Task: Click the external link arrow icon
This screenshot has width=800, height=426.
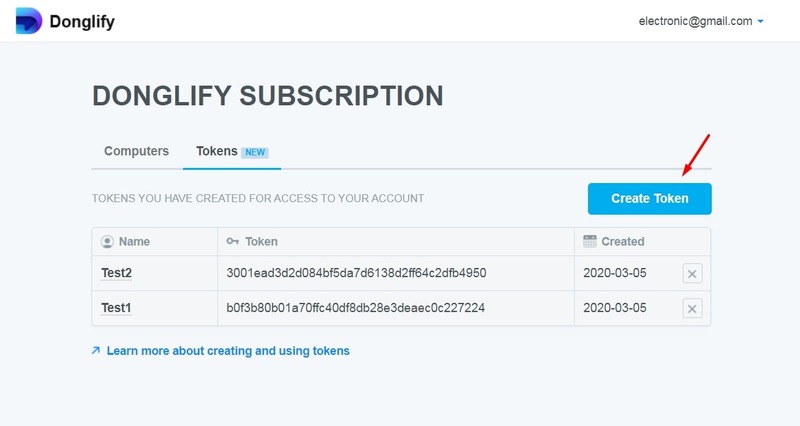Action: [x=95, y=350]
